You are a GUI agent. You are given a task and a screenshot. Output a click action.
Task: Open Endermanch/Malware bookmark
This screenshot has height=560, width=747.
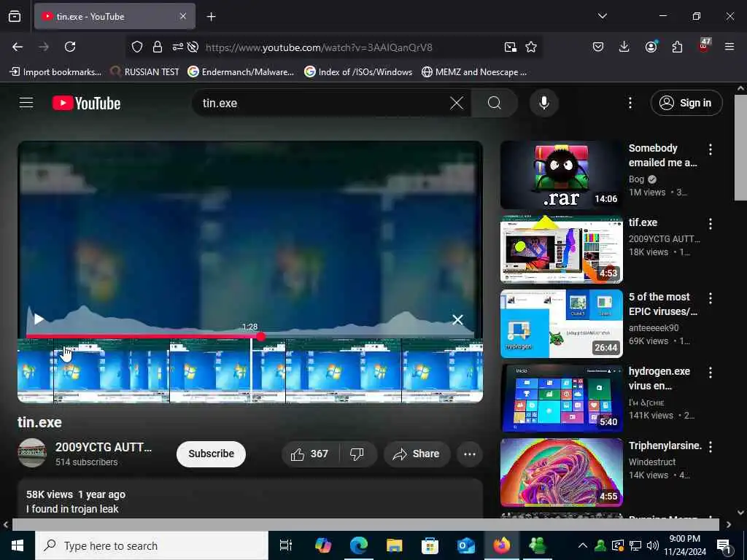[241, 72]
